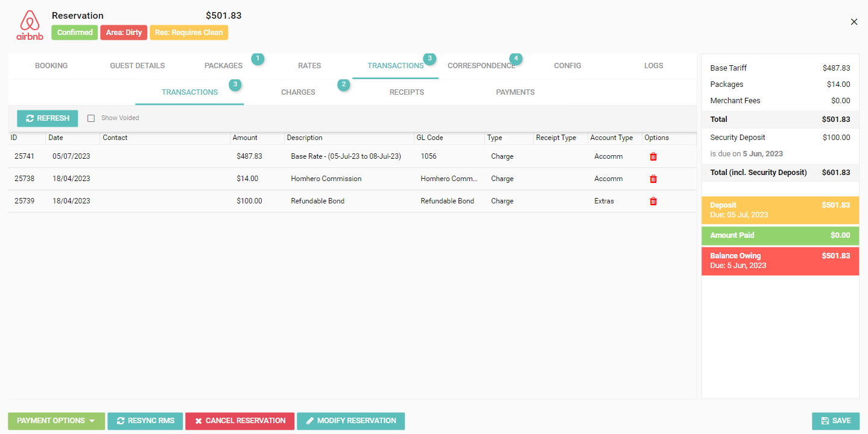Click the Airbnb logo
This screenshot has height=434, width=868.
(30, 25)
